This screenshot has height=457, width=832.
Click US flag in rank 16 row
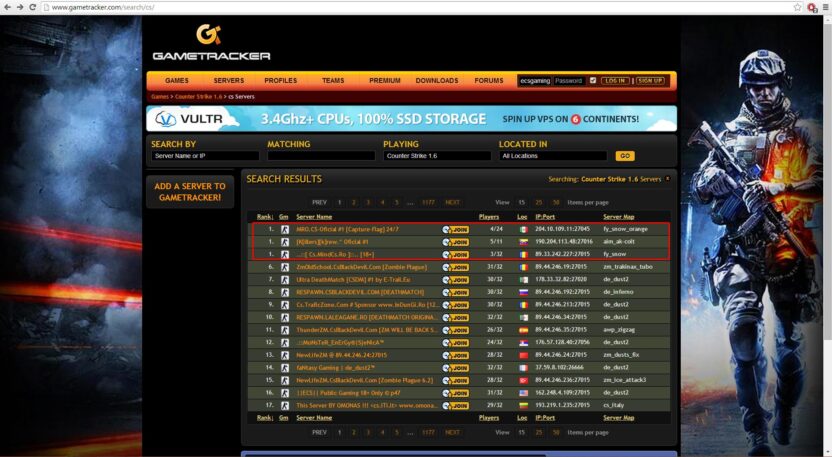(x=523, y=393)
